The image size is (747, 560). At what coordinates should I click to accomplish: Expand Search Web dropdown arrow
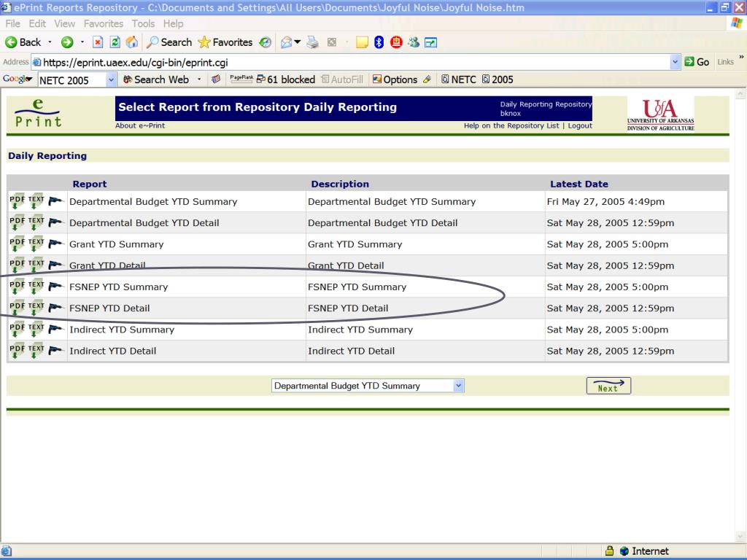click(x=199, y=79)
